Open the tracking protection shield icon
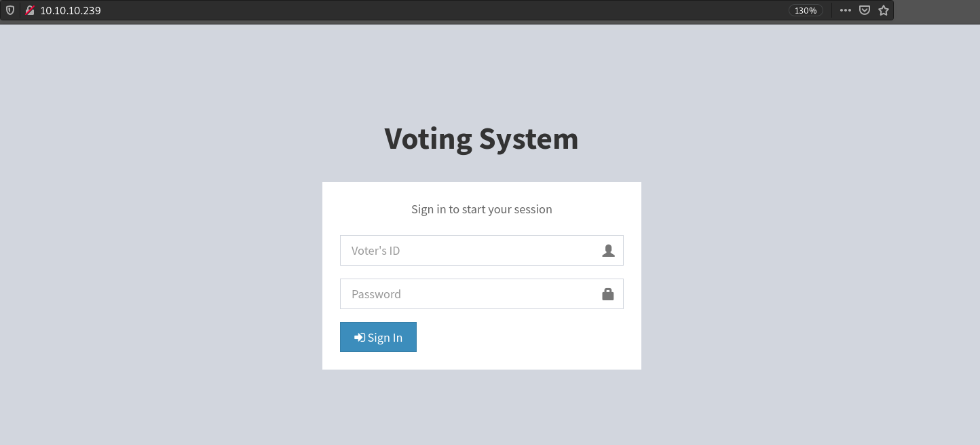Screen dimensions: 980x445 click(x=10, y=10)
